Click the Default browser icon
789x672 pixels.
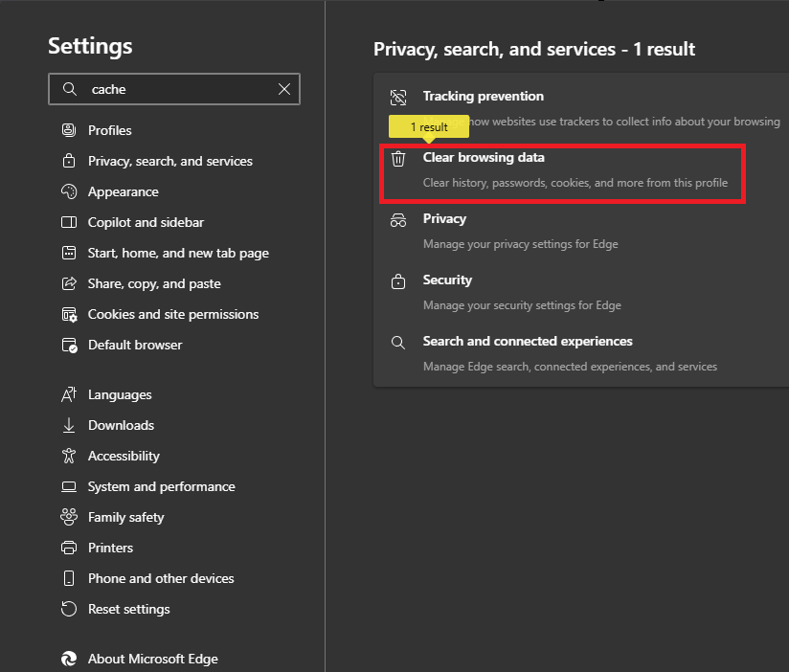coord(69,345)
